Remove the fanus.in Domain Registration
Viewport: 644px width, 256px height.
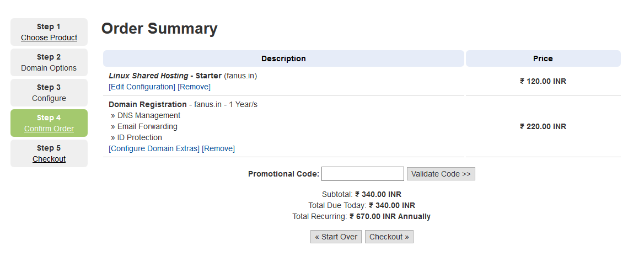218,148
